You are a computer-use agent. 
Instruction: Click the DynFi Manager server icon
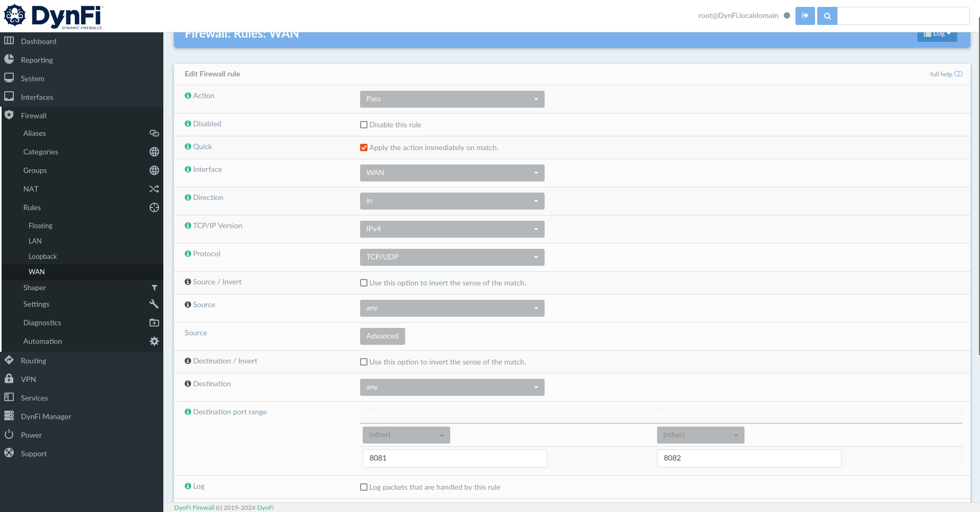[9, 416]
